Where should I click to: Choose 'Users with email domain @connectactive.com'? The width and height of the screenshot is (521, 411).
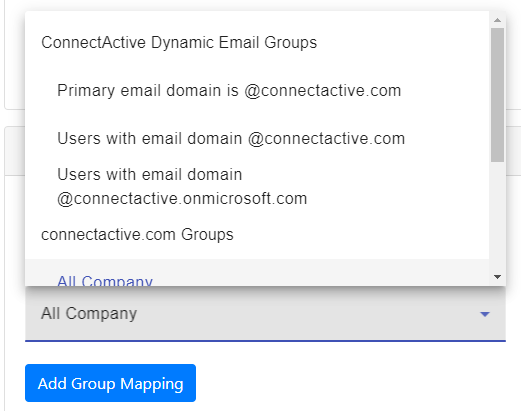point(257,139)
